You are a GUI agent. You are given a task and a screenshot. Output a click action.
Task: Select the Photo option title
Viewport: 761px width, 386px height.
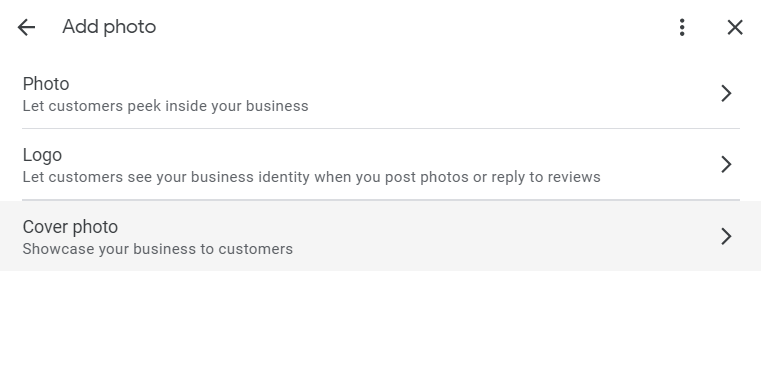(x=46, y=84)
